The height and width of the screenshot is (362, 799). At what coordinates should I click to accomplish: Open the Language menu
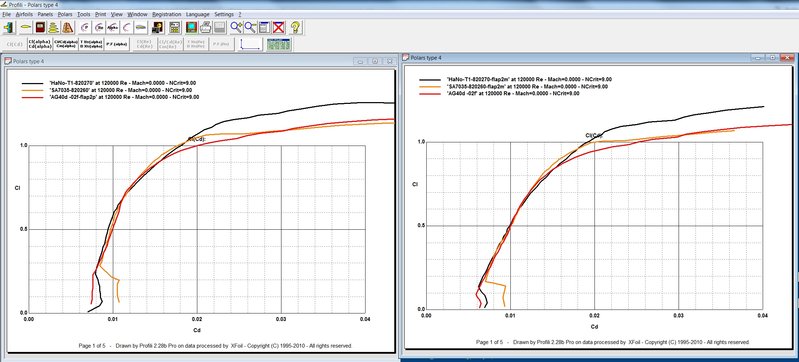point(198,14)
